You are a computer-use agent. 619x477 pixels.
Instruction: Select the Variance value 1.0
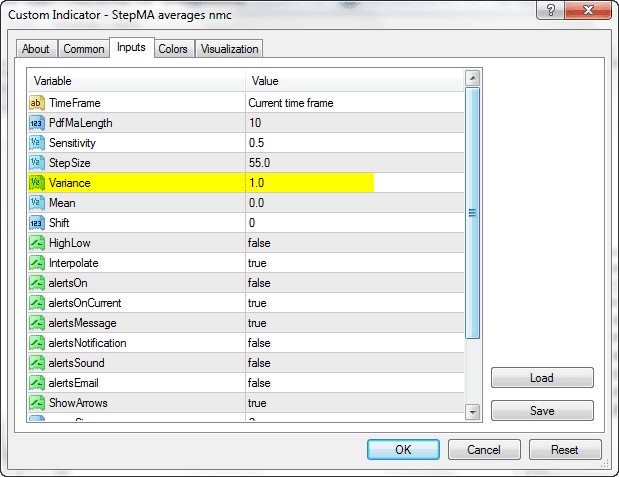[x=257, y=183]
